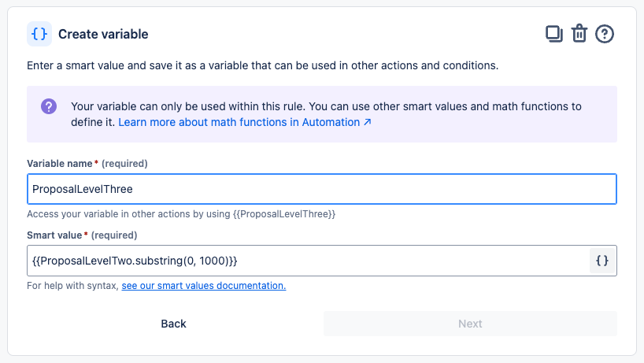
Task: Click the 'Enter a smart value' description
Action: pos(262,65)
